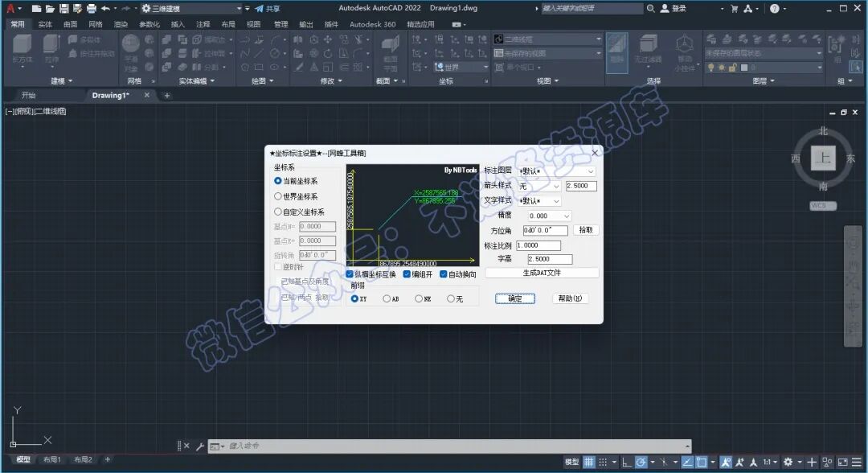Select the 无 prefix radio button

(x=451, y=298)
